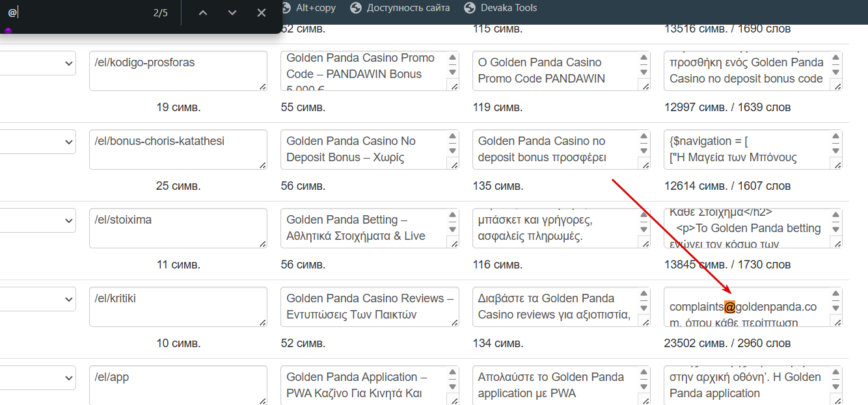The height and width of the screenshot is (405, 868).
Task: Click Golden Panda Application title field
Action: point(370,385)
